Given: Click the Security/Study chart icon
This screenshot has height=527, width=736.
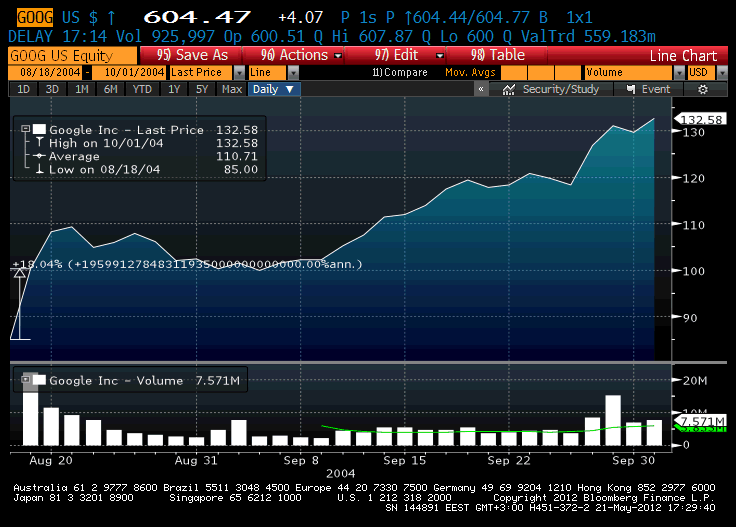Looking at the screenshot, I should click(x=509, y=89).
